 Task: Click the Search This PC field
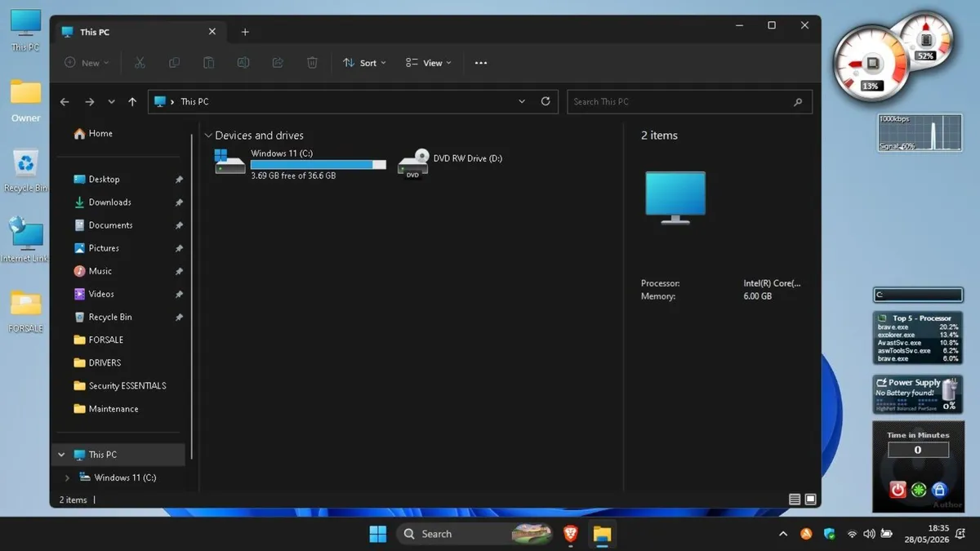[689, 102]
